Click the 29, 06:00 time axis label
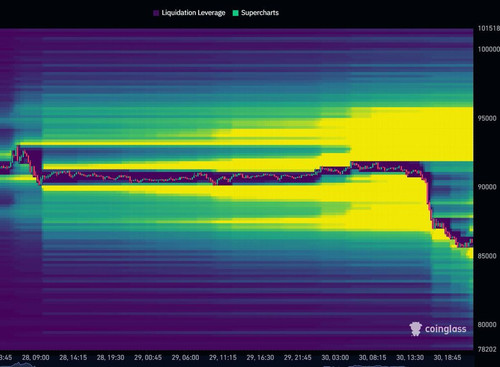 coord(185,358)
